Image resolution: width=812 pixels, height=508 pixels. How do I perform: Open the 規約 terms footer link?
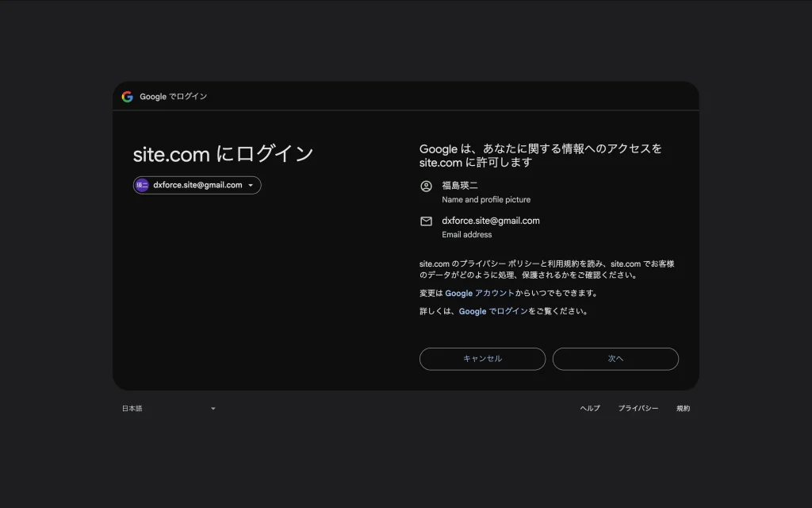click(x=683, y=409)
